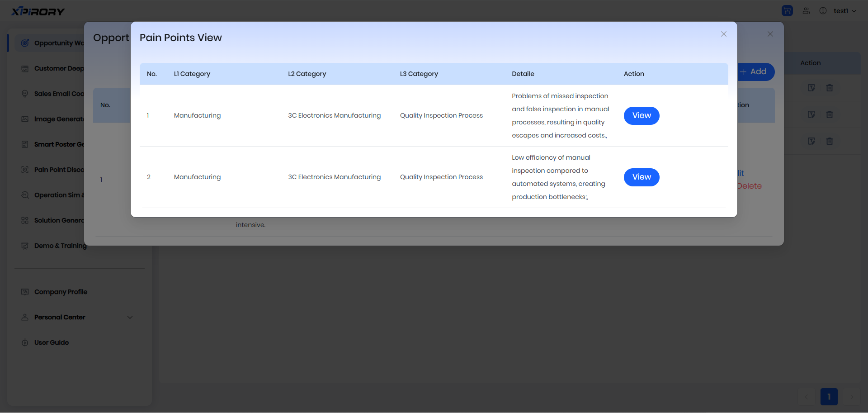The image size is (868, 413).
Task: View details of pain point number 1
Action: 641,116
